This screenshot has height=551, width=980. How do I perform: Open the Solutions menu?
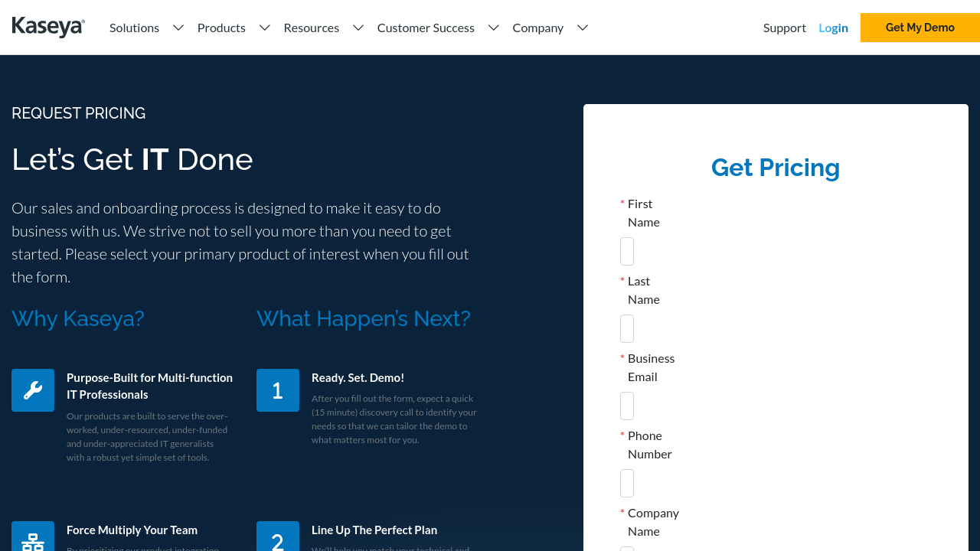(x=134, y=28)
